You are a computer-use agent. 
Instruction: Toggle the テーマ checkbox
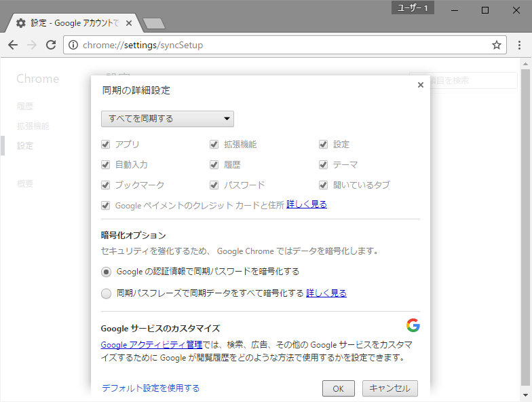click(323, 164)
